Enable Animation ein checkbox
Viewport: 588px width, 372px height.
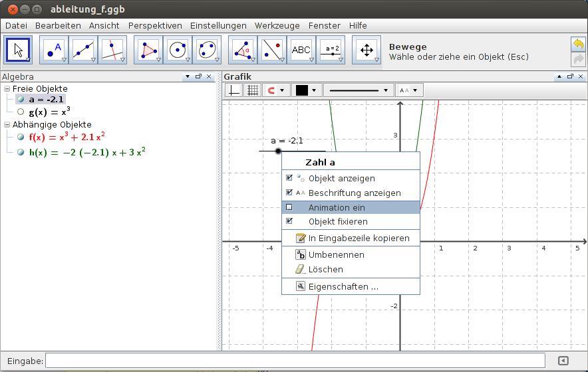(x=289, y=207)
